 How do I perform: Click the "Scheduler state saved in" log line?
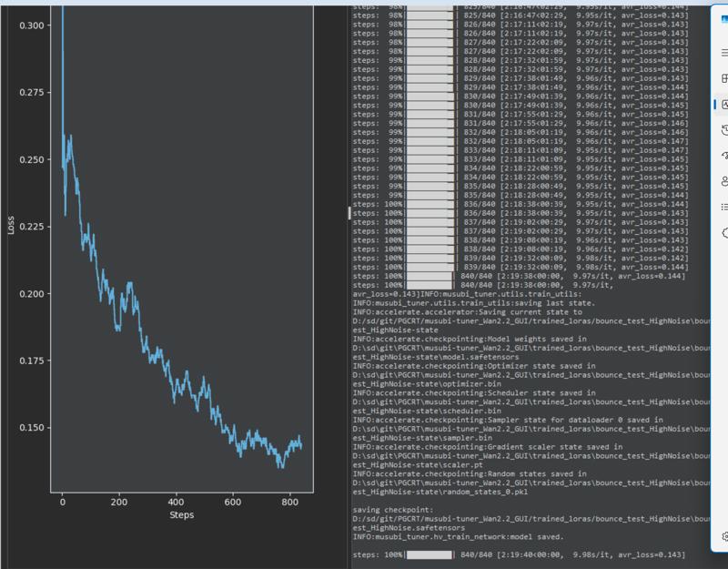[474, 393]
